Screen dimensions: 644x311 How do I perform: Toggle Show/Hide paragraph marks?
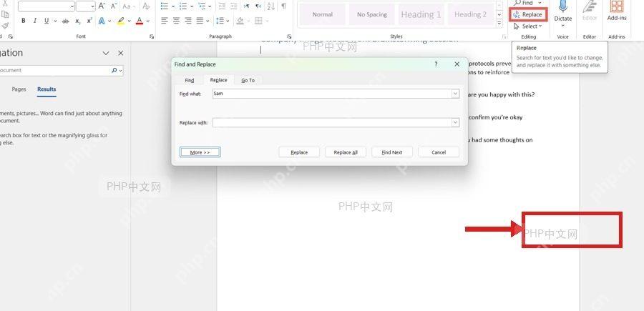point(284,6)
